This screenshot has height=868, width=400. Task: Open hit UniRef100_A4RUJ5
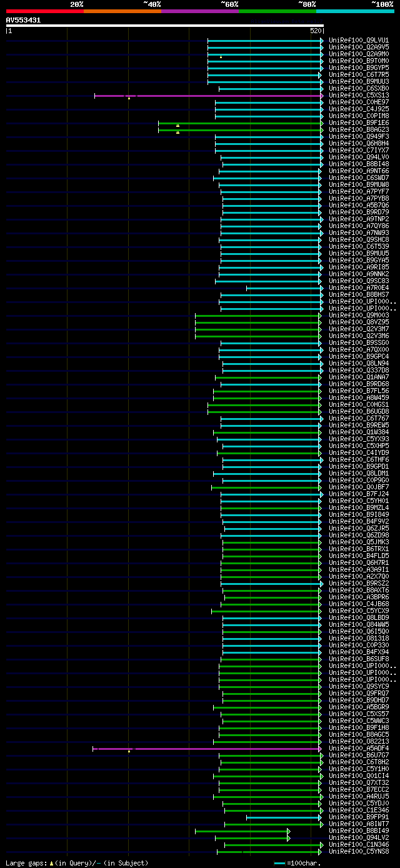359,797
